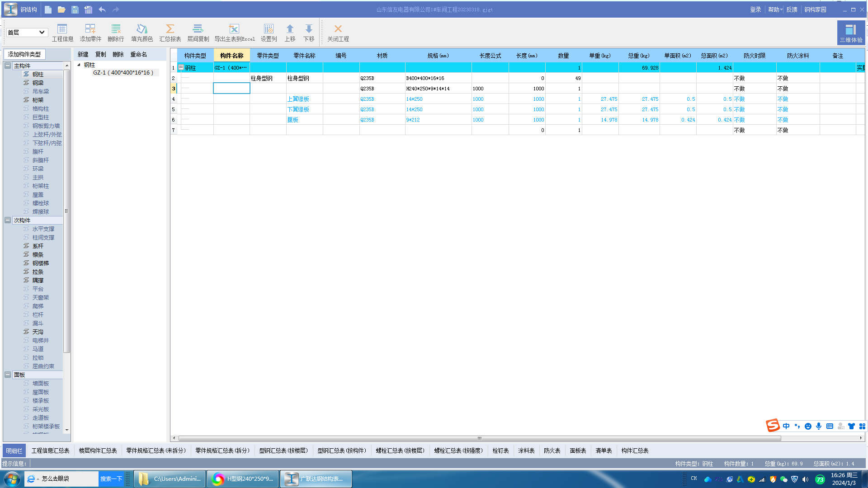Switch to the 螺栓汇总表(按强度) tab
The height and width of the screenshot is (488, 868).
[x=458, y=451]
